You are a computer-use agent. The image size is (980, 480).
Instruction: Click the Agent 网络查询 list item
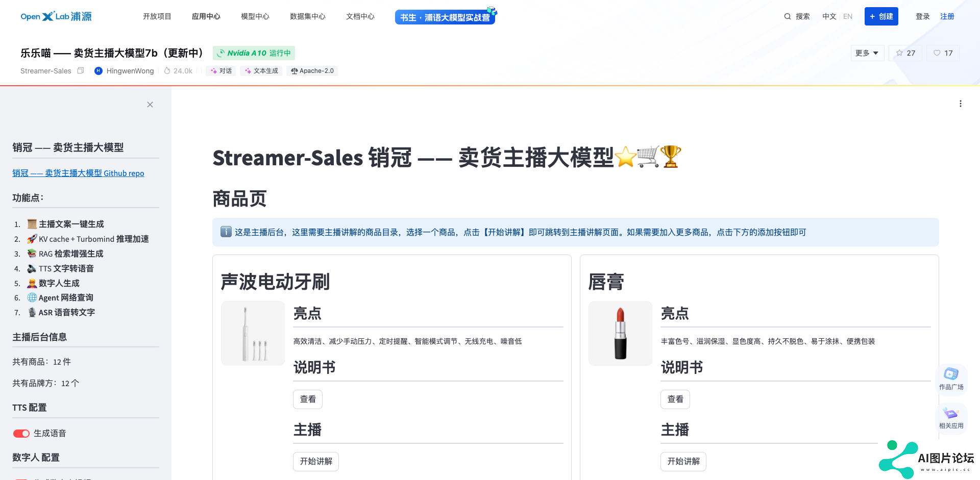pyautogui.click(x=60, y=297)
